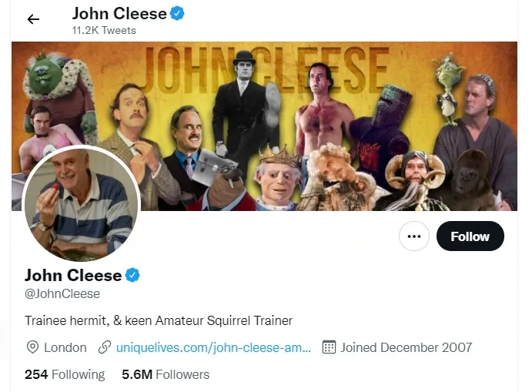This screenshot has height=392, width=532.
Task: Click the @JohnCleese handle
Action: [62, 293]
